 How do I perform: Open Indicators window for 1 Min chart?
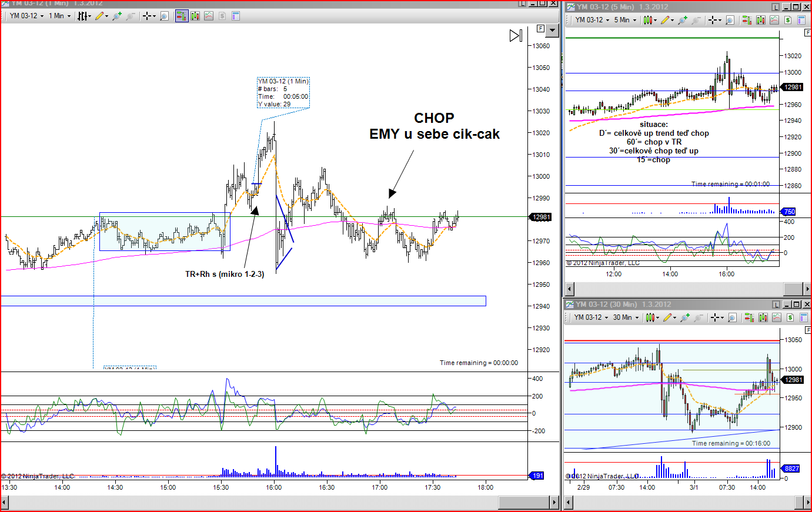209,16
